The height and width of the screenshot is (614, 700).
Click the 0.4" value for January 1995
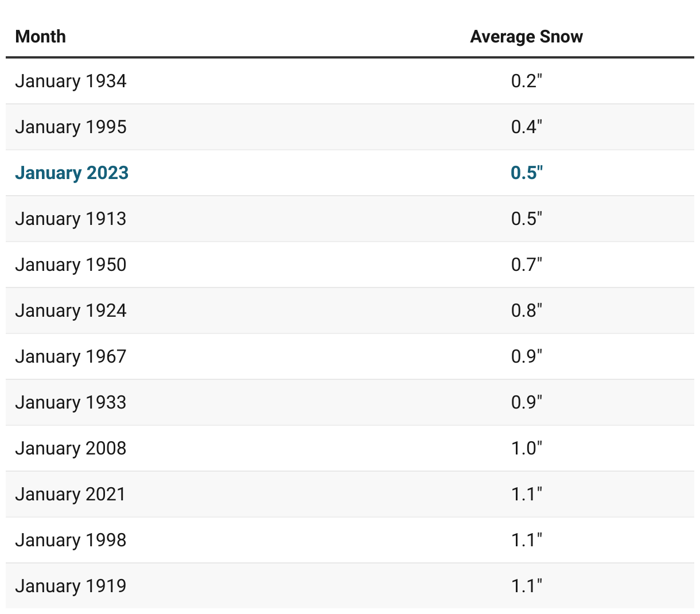(x=527, y=127)
